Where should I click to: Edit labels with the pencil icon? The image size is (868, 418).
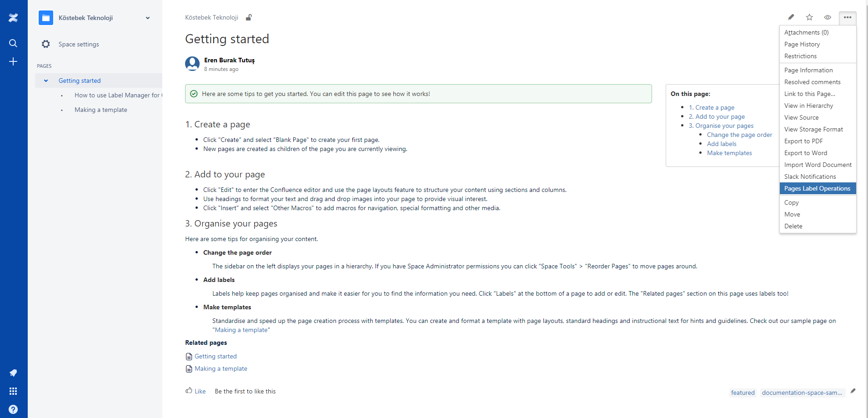(853, 391)
